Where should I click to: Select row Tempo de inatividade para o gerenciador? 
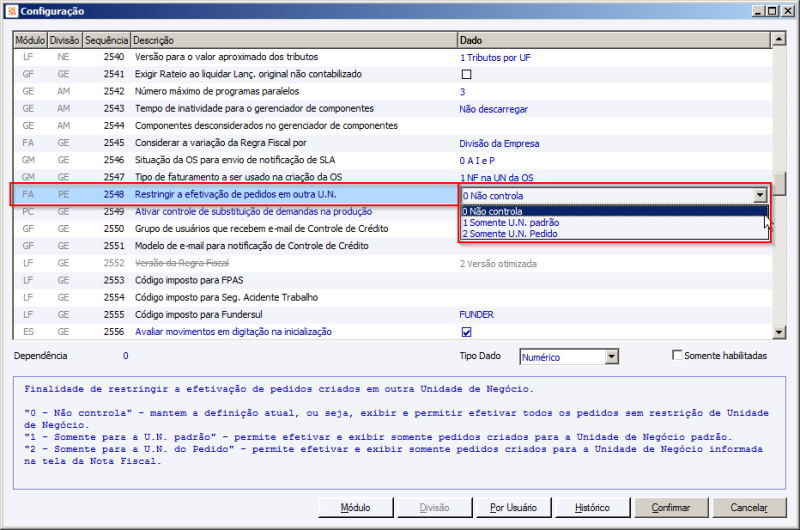(392, 108)
